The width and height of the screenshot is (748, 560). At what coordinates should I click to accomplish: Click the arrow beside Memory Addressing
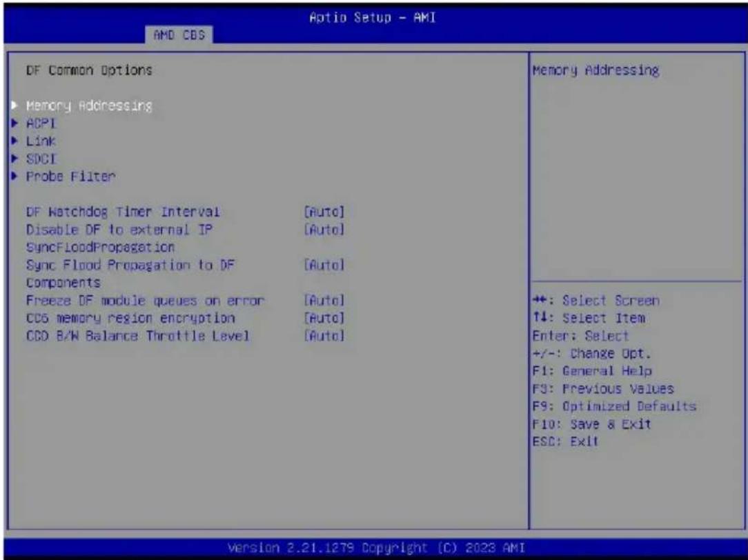14,106
